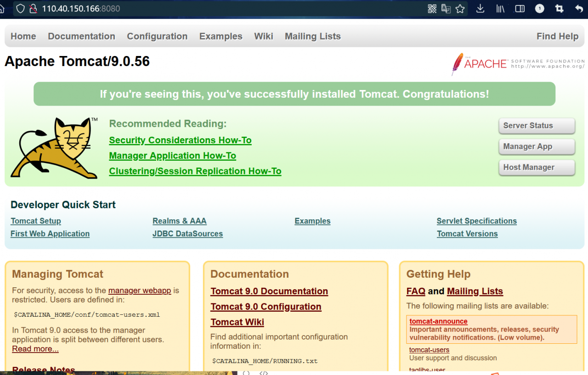This screenshot has height=375, width=588.
Task: Click the $CATALINA_HOME/RUNNING.txt path text
Action: pyautogui.click(x=265, y=361)
